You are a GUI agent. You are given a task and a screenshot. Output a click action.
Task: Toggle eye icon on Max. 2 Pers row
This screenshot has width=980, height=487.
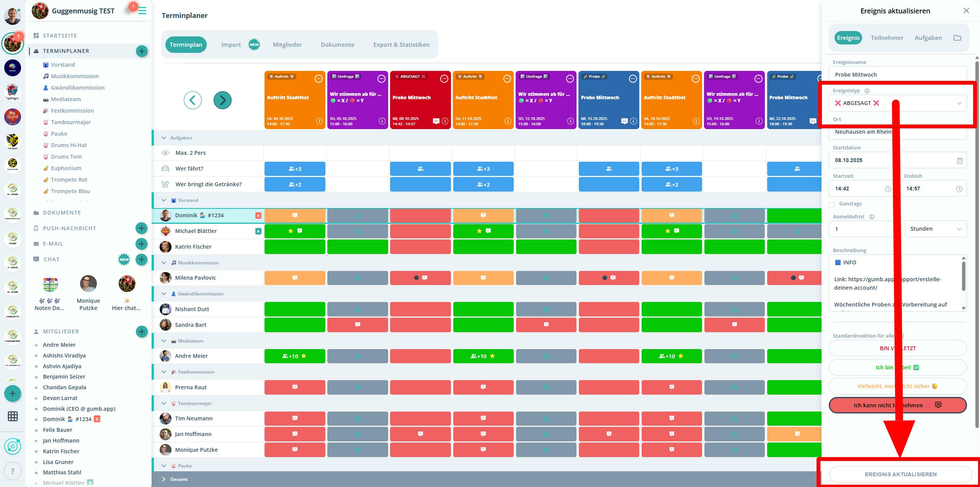tap(165, 153)
